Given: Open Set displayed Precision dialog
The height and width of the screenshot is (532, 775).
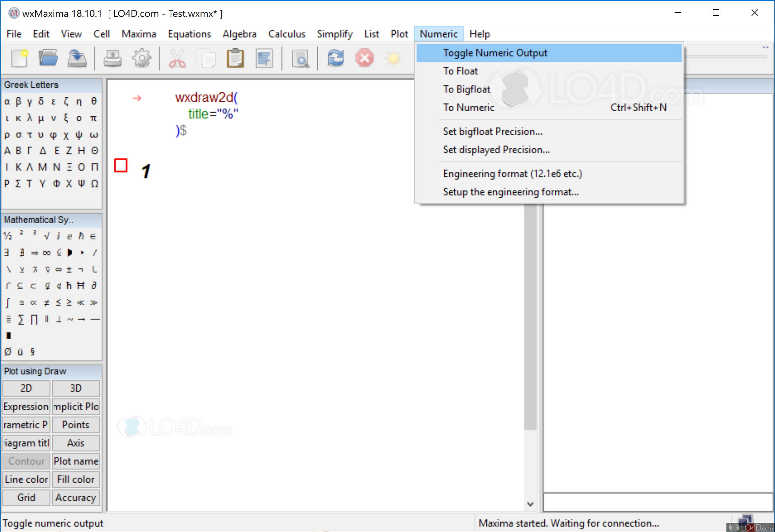Looking at the screenshot, I should [496, 150].
